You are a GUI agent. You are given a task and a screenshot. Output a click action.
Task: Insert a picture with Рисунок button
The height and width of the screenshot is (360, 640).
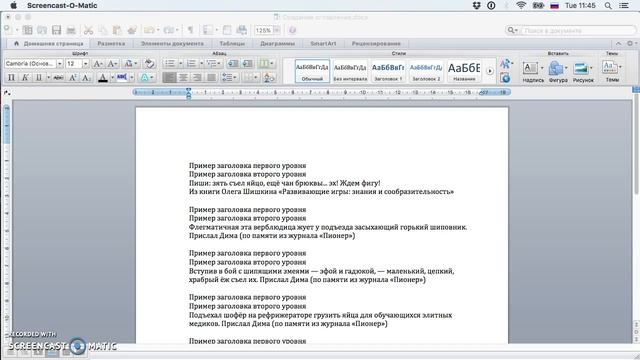point(583,71)
